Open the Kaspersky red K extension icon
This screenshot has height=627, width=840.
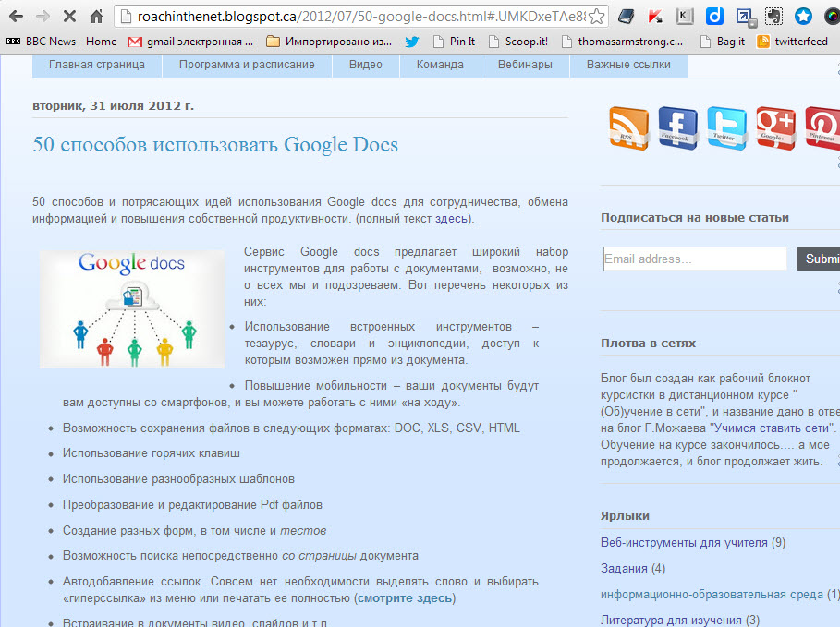pos(654,17)
